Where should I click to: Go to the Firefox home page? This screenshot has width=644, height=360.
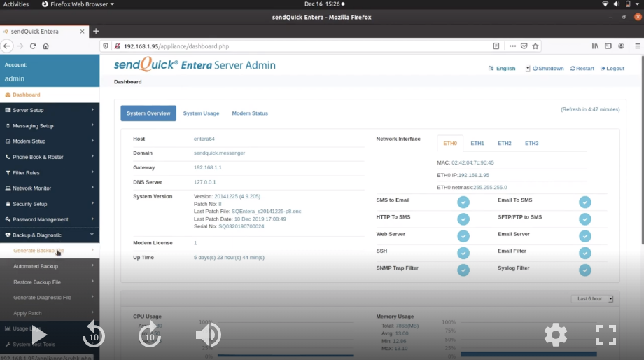click(46, 46)
